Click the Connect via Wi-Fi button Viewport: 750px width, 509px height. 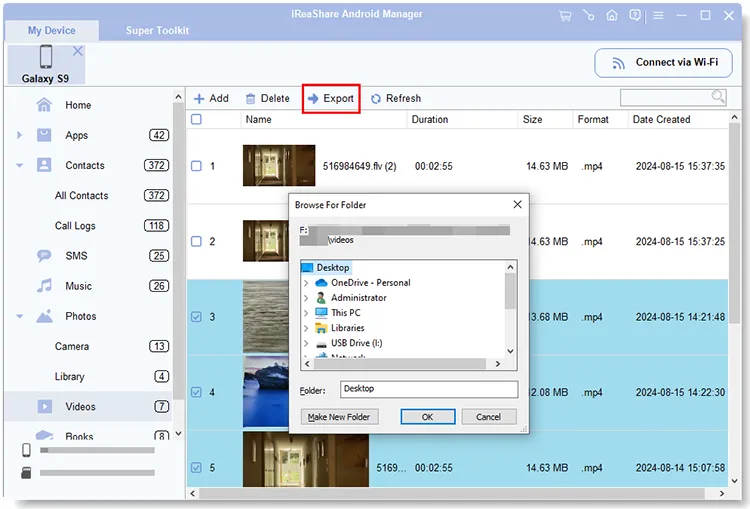coord(663,63)
